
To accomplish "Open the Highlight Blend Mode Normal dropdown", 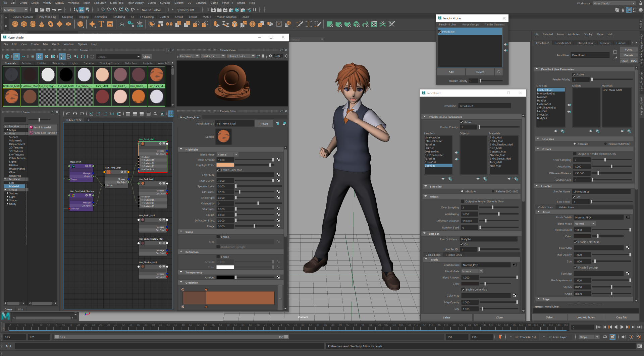I will [227, 155].
